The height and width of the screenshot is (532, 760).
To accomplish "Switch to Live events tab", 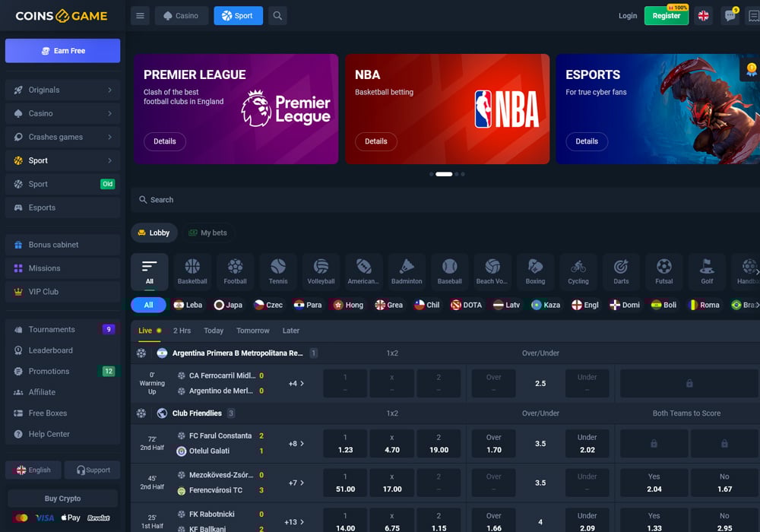I will pos(149,331).
